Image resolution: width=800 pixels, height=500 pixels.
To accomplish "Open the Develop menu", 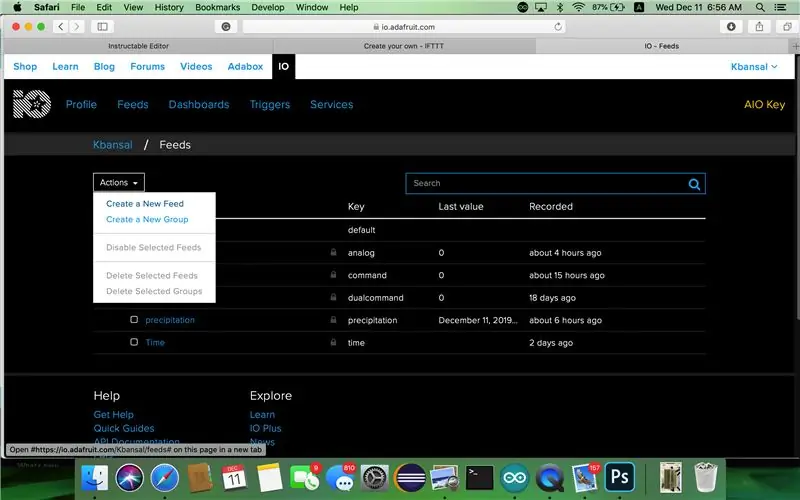I will 268,7.
